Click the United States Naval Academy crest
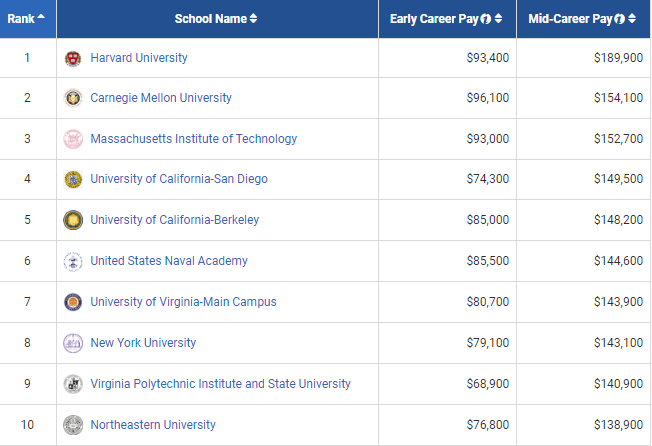The image size is (652, 446). [72, 261]
